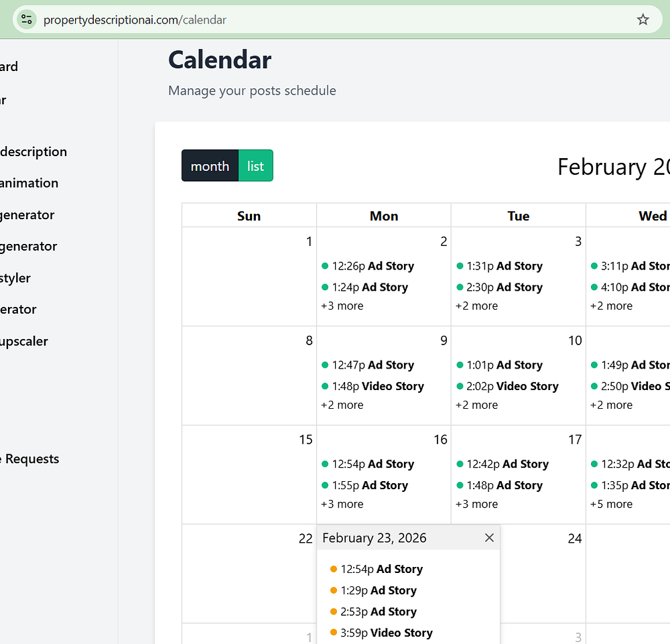
Task: Click the orange dot of 2:53p Ad Story
Action: point(334,611)
